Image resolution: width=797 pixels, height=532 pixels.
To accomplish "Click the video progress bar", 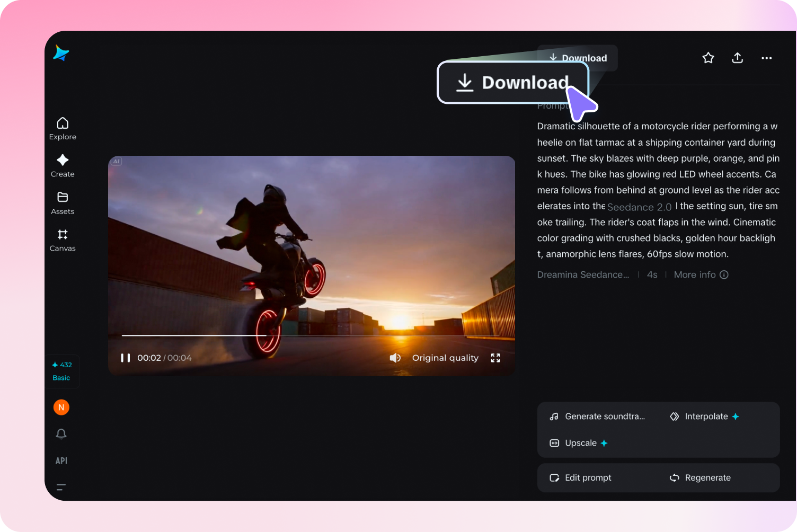I will click(x=312, y=335).
